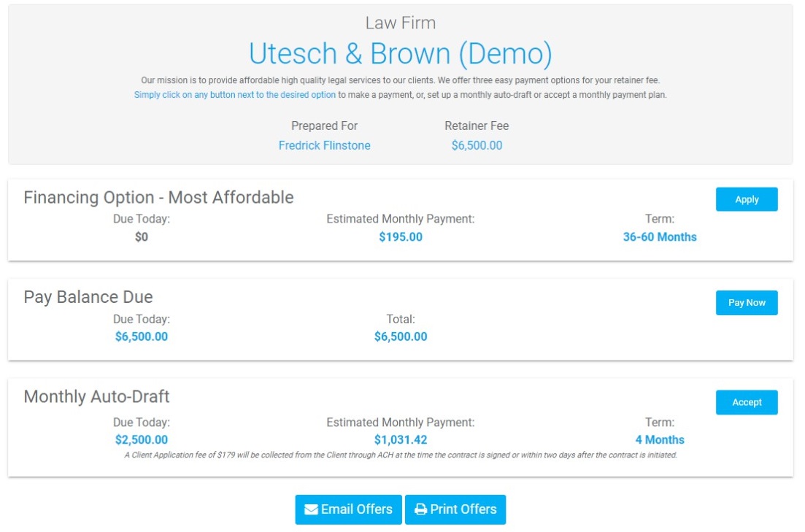The image size is (805, 532).
Task: Open the Utesch & Brown (Demo) title link
Action: pyautogui.click(x=401, y=53)
